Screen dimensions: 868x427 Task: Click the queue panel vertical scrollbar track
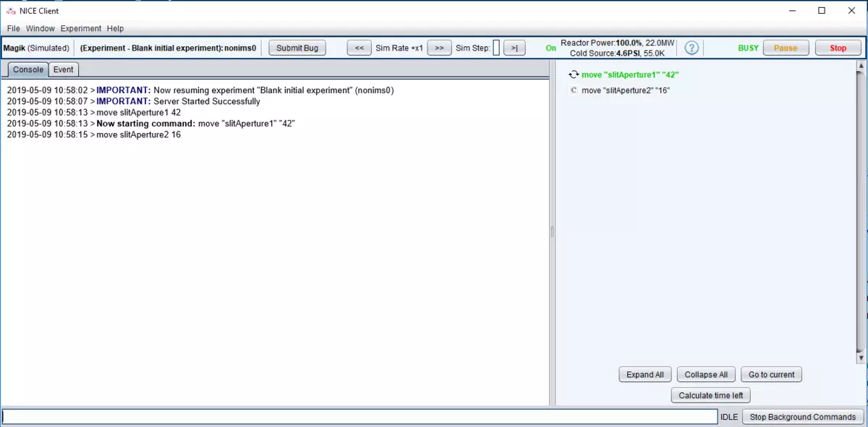pos(861,212)
